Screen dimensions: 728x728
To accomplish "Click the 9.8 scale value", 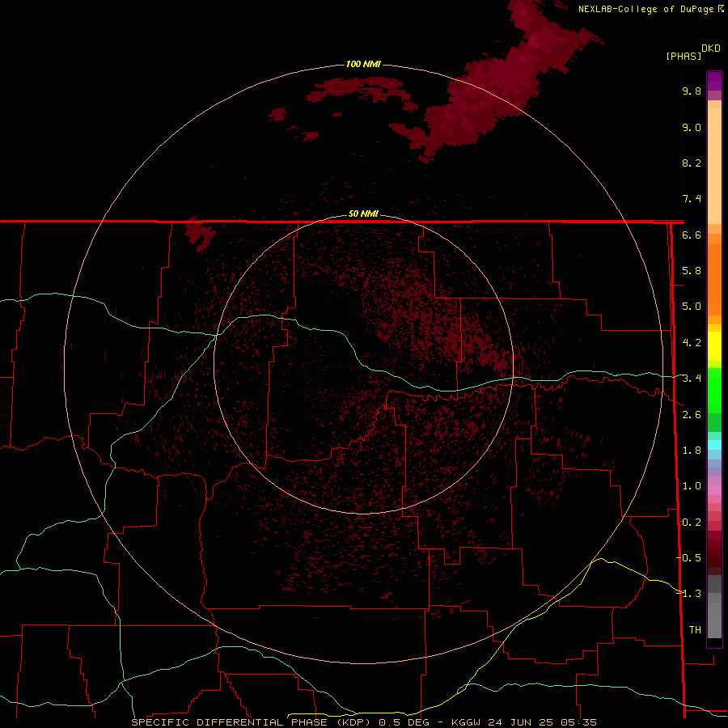I will point(692,91).
